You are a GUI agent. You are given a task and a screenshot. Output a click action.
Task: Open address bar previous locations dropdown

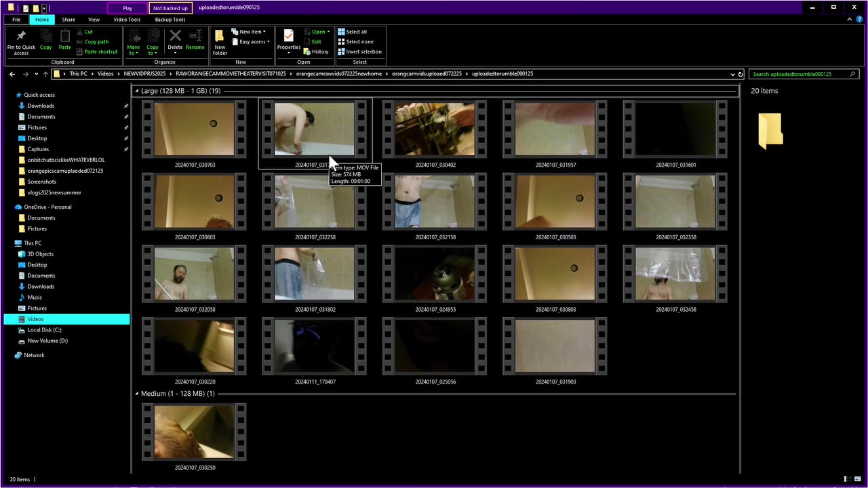[732, 74]
